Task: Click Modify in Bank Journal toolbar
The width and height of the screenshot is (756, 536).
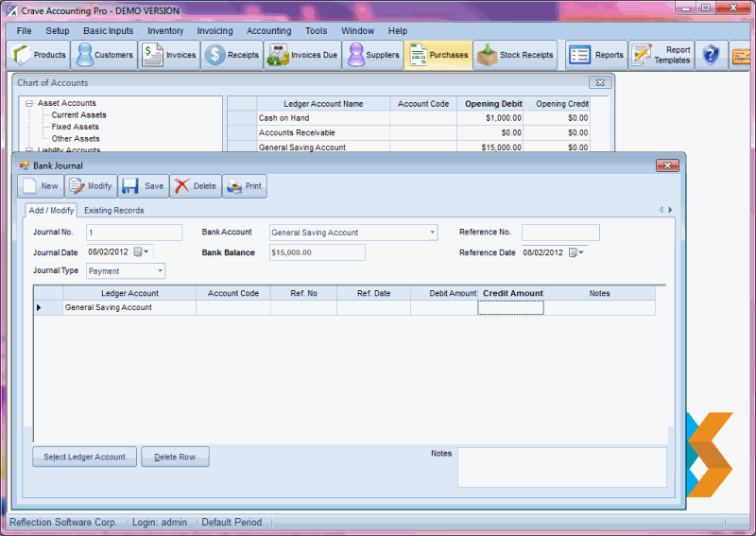Action: (91, 186)
